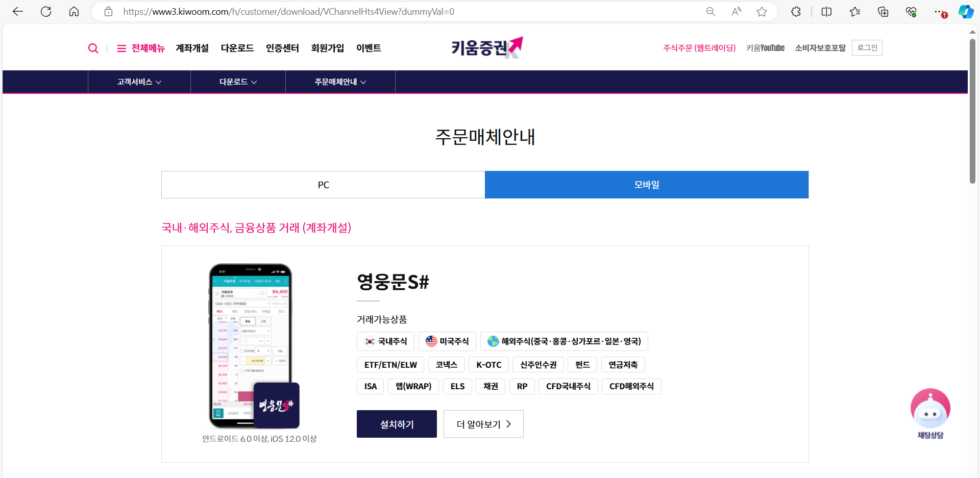Screen dimensions: 980x478
Task: Select the ETF/ETN/ELW tag
Action: click(x=390, y=365)
